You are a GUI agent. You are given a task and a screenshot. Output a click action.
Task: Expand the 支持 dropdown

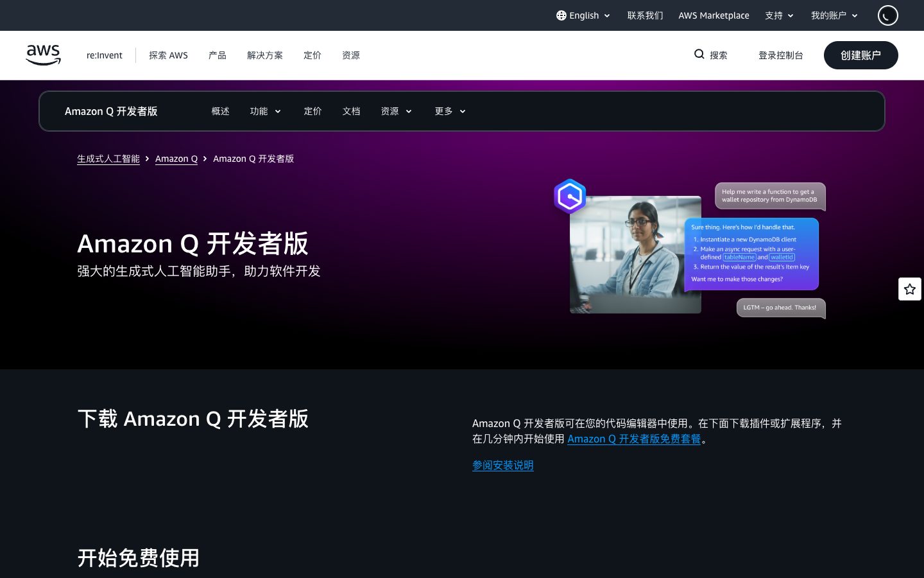click(x=780, y=15)
